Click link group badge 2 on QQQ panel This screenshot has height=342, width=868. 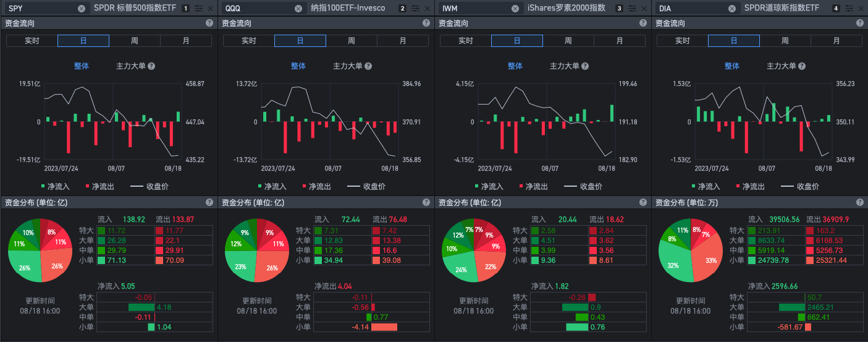tap(403, 9)
